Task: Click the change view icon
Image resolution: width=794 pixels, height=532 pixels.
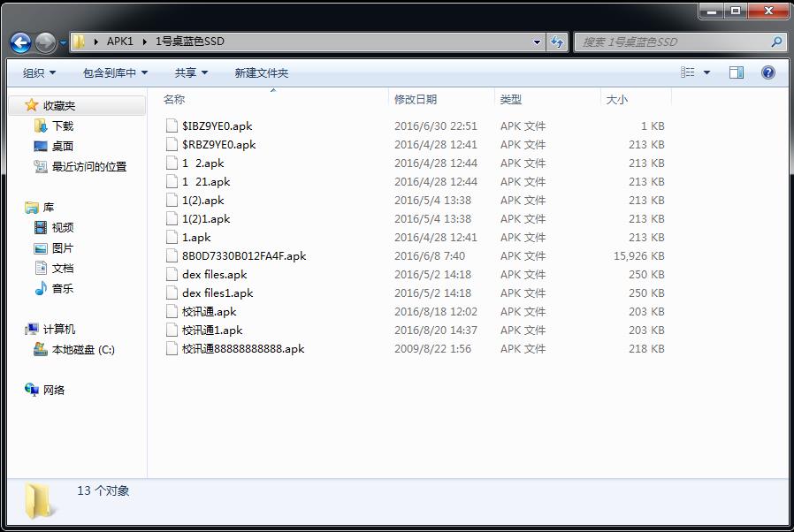Action: pos(688,72)
